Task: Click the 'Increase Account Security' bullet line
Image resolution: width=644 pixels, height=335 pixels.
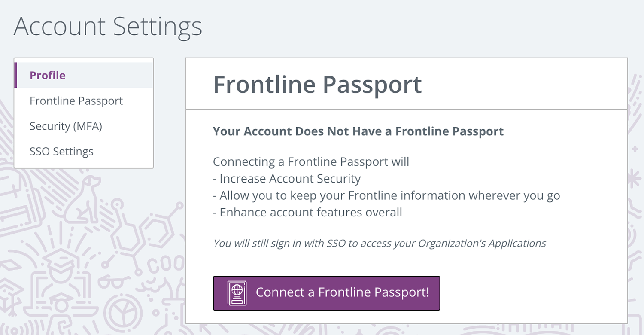Action: point(287,179)
